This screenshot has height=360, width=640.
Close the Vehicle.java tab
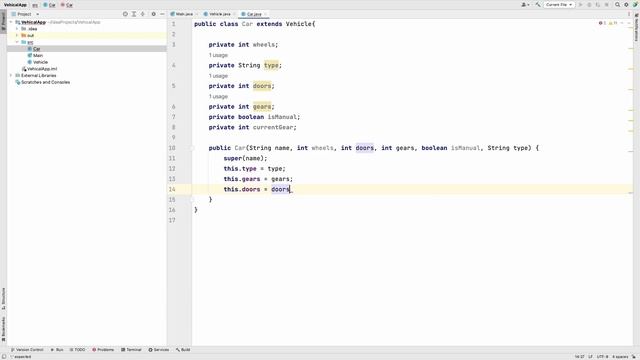tap(234, 14)
